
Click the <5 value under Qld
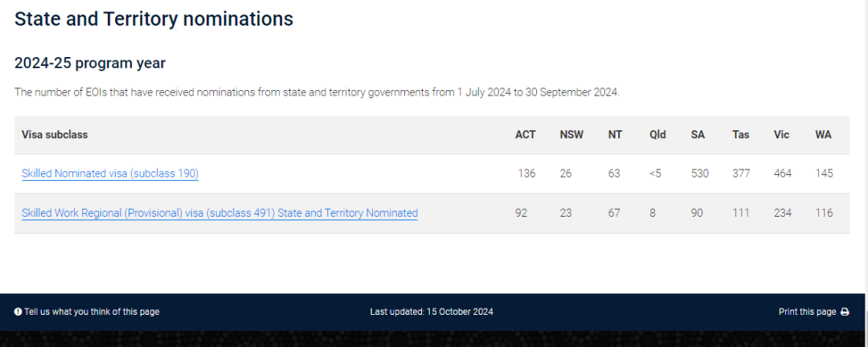(655, 173)
